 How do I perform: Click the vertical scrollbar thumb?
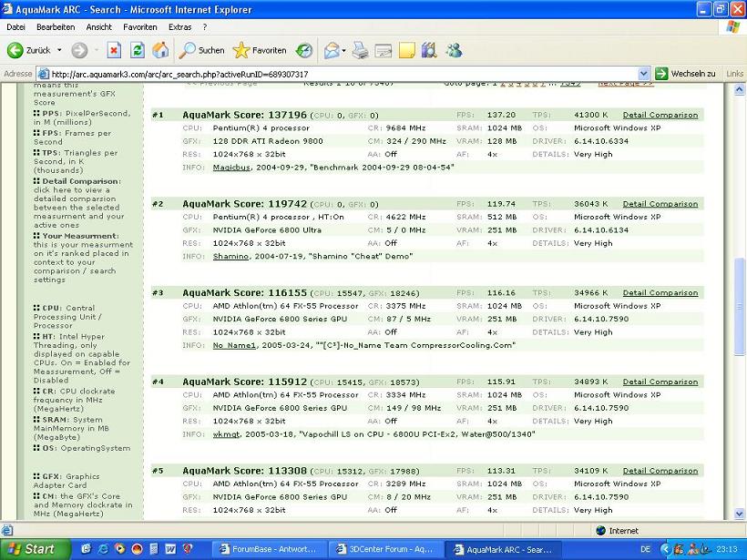click(740, 306)
